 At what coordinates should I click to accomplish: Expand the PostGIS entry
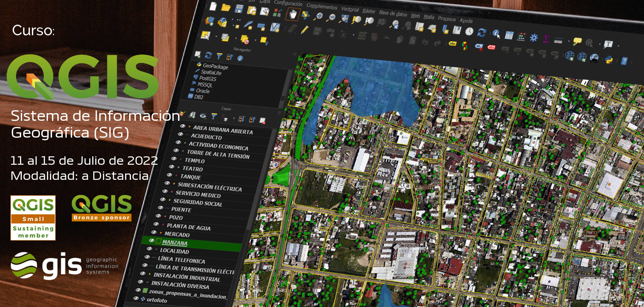pos(208,79)
